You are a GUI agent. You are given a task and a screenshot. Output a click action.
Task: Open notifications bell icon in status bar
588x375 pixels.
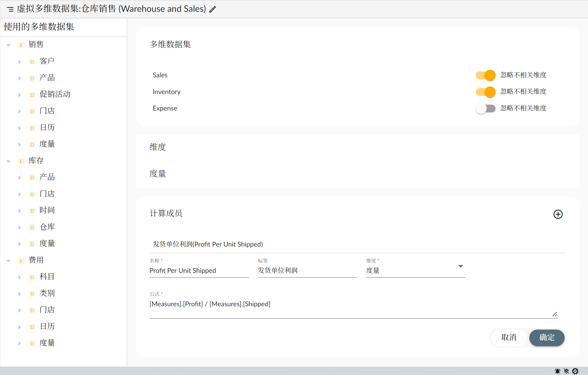click(x=557, y=371)
